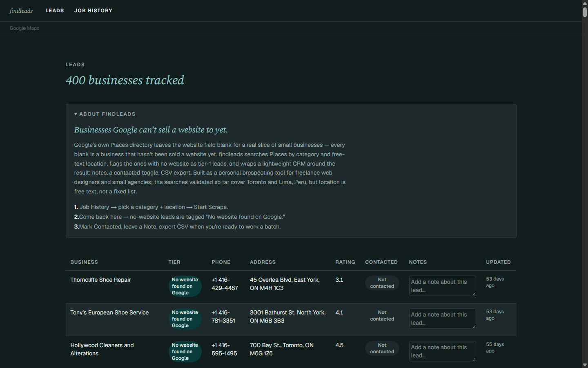The height and width of the screenshot is (368, 588).
Task: Toggle Not contacted for Thorncliffe Shoe Repair
Action: coord(382,283)
